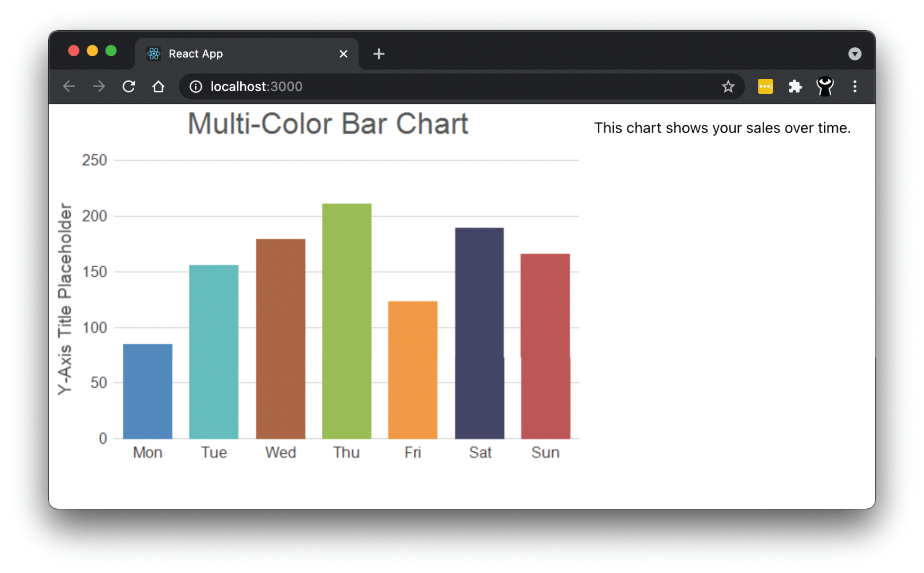This screenshot has width=924, height=573.
Task: Click the sales over time description text
Action: coord(722,128)
